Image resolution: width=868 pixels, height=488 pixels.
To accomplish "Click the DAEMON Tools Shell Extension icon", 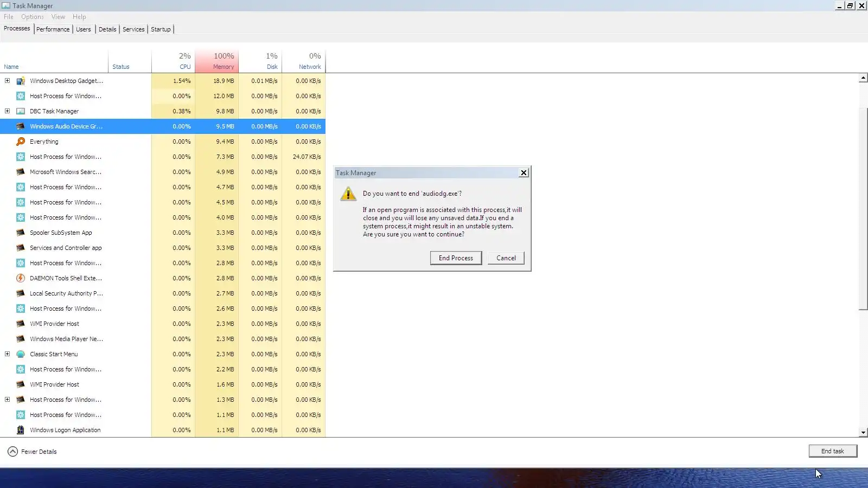I will (21, 278).
